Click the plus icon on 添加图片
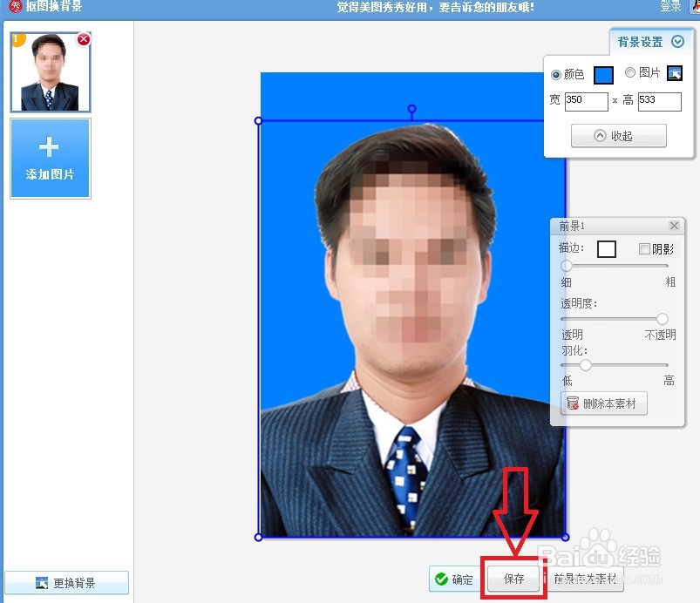This screenshot has width=700, height=603. (x=50, y=148)
